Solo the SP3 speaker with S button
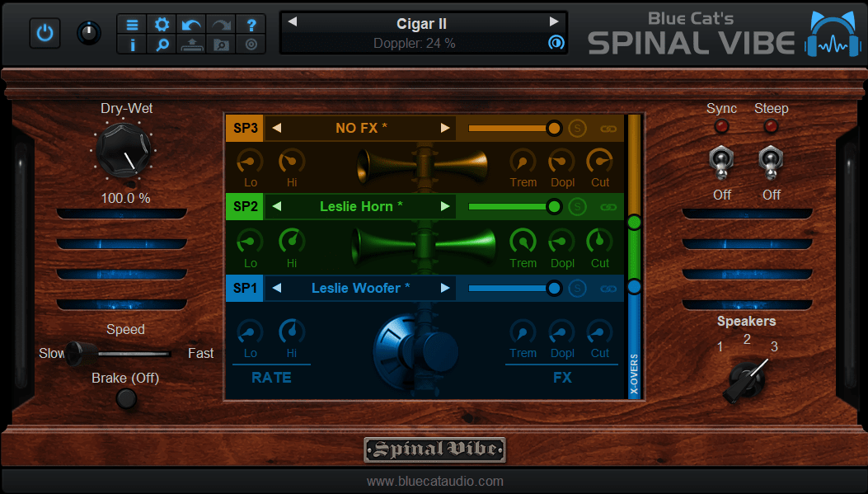 click(x=578, y=129)
